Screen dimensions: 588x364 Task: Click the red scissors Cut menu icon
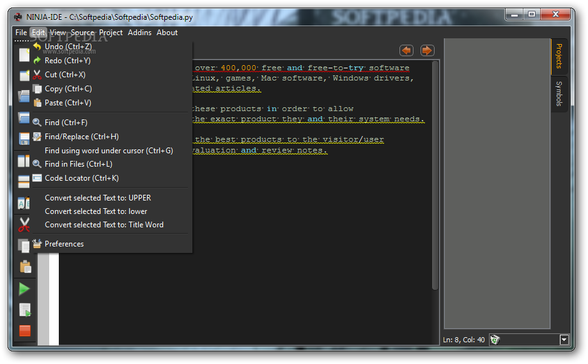click(37, 75)
